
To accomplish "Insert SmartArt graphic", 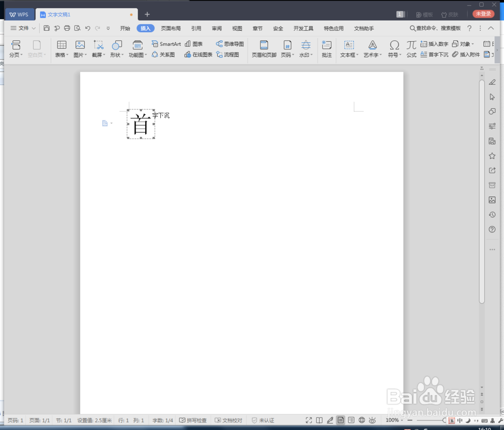I will [x=166, y=44].
